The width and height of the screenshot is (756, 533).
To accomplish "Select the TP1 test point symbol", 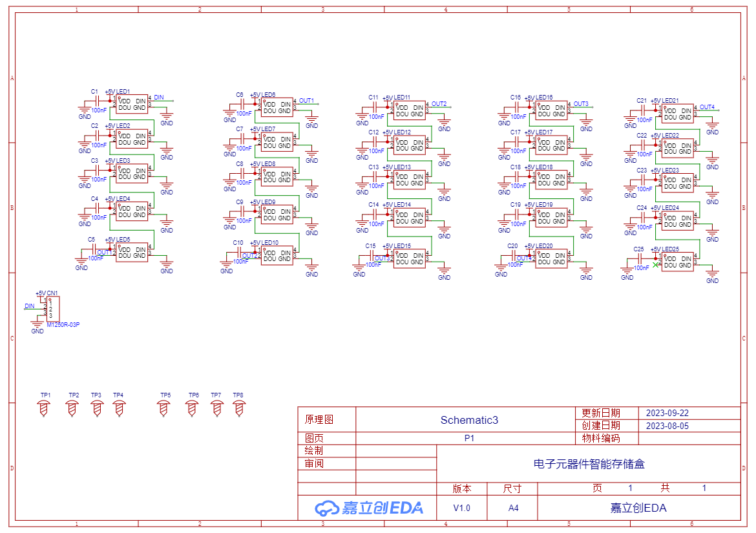I will (x=44, y=409).
